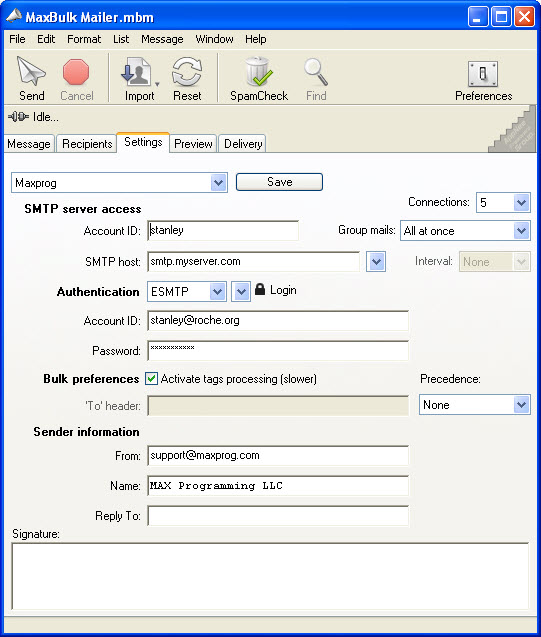Switch to the Delivery tab
This screenshot has height=637, width=541.
point(243,144)
